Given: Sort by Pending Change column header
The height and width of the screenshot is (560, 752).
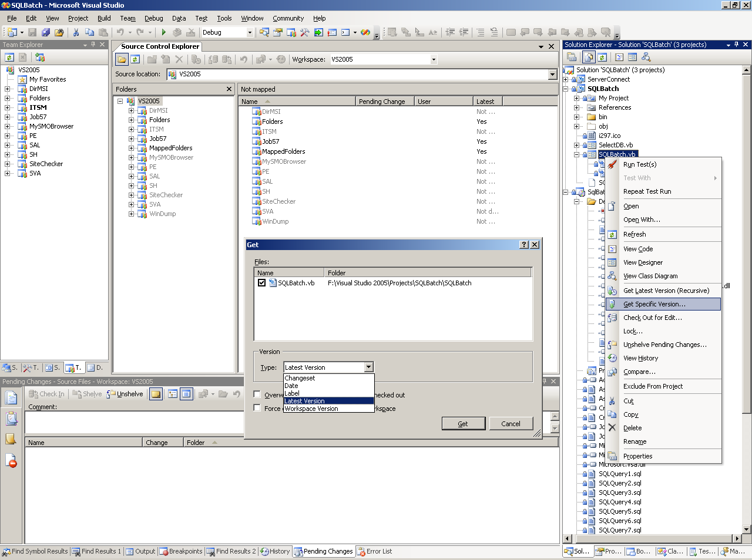Looking at the screenshot, I should pyautogui.click(x=385, y=102).
